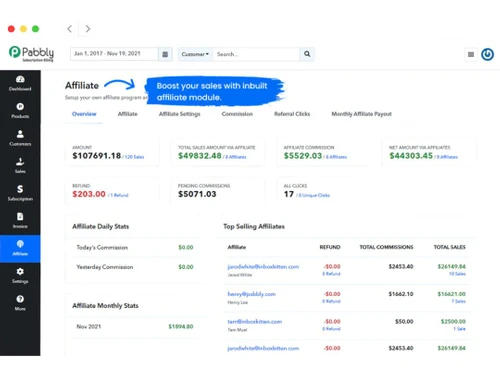Open the Sales sidebar icon

[20, 162]
